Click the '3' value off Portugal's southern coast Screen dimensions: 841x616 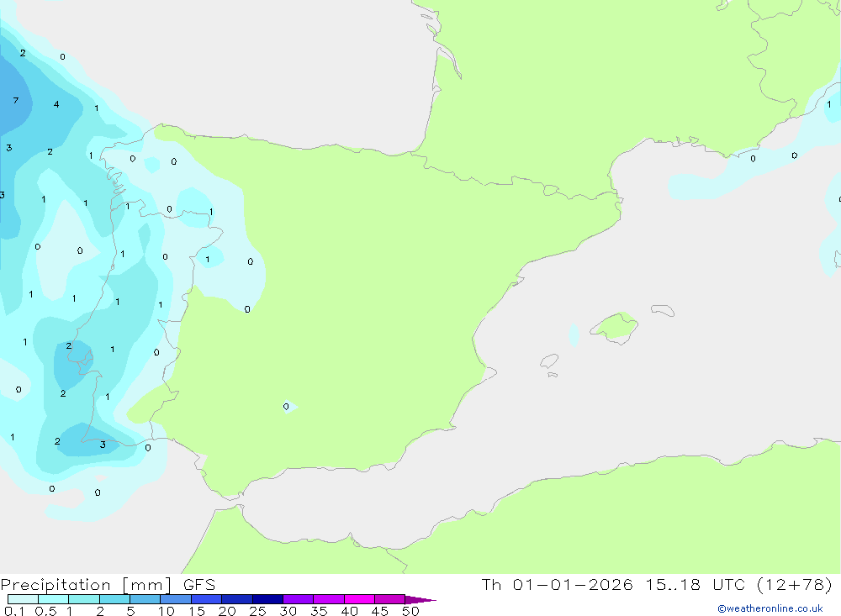click(103, 445)
